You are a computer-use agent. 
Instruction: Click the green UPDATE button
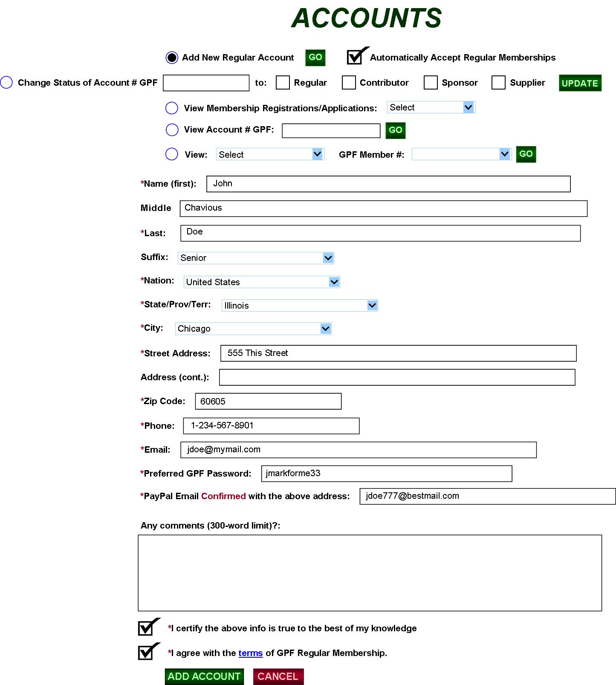coord(580,83)
